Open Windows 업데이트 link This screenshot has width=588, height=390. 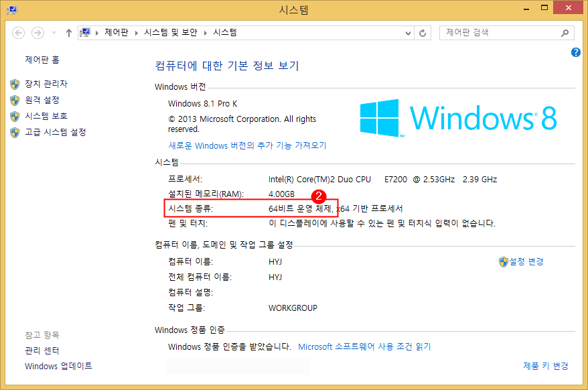point(58,366)
